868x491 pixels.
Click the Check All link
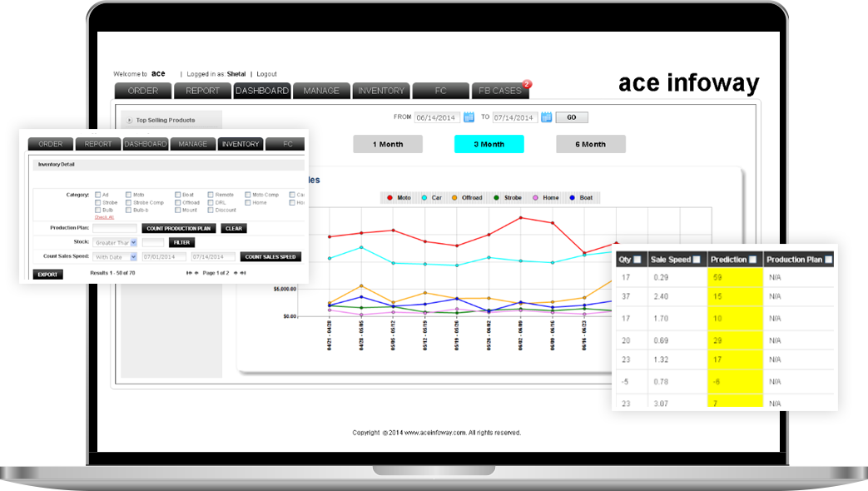pos(104,217)
